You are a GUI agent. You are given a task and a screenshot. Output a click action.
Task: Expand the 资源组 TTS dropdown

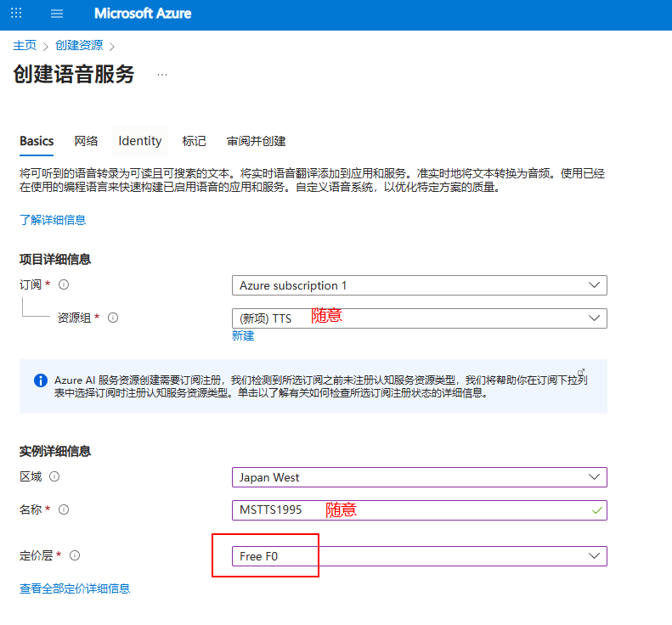coord(420,318)
